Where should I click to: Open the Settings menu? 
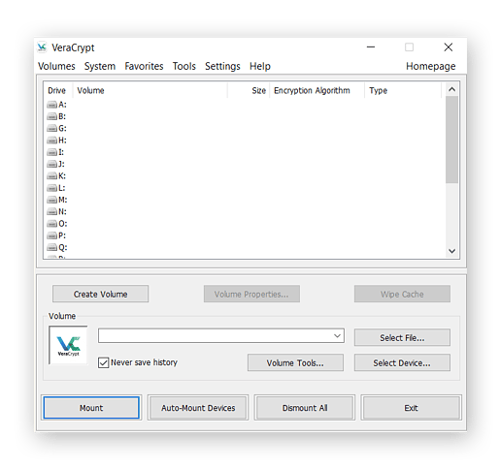click(222, 66)
